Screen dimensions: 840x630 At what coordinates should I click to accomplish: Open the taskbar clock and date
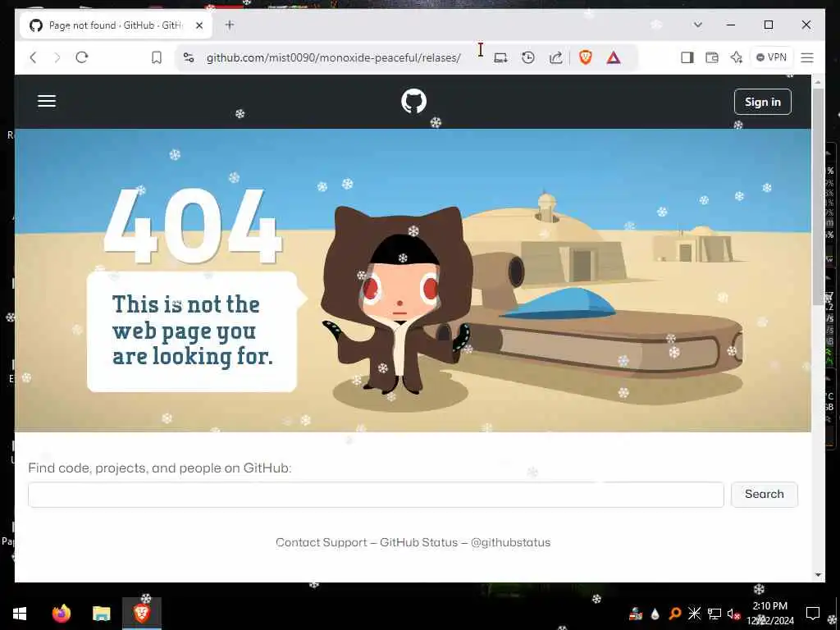pyautogui.click(x=770, y=614)
